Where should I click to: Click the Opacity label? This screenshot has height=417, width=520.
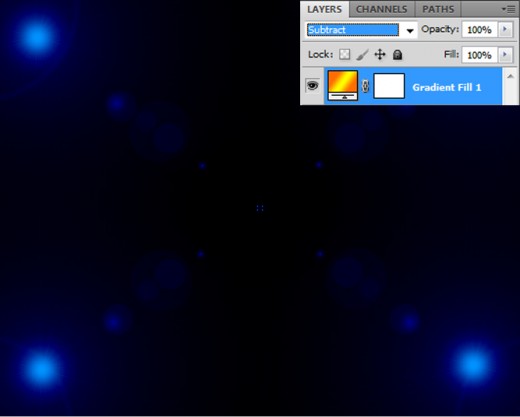[x=440, y=29]
